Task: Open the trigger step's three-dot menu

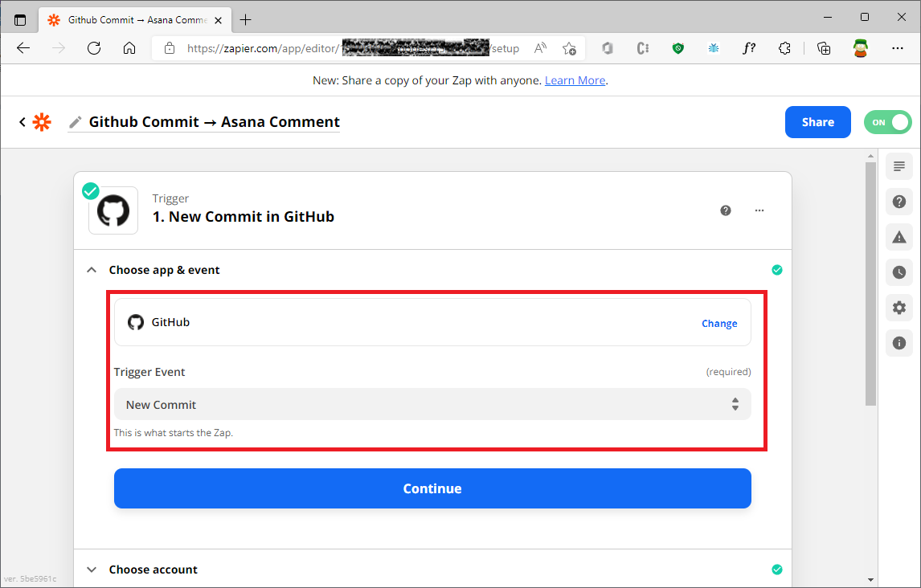Action: coord(759,210)
